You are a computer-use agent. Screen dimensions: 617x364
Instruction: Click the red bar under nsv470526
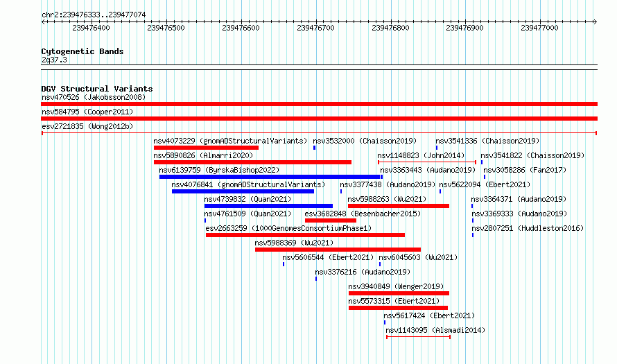click(319, 104)
